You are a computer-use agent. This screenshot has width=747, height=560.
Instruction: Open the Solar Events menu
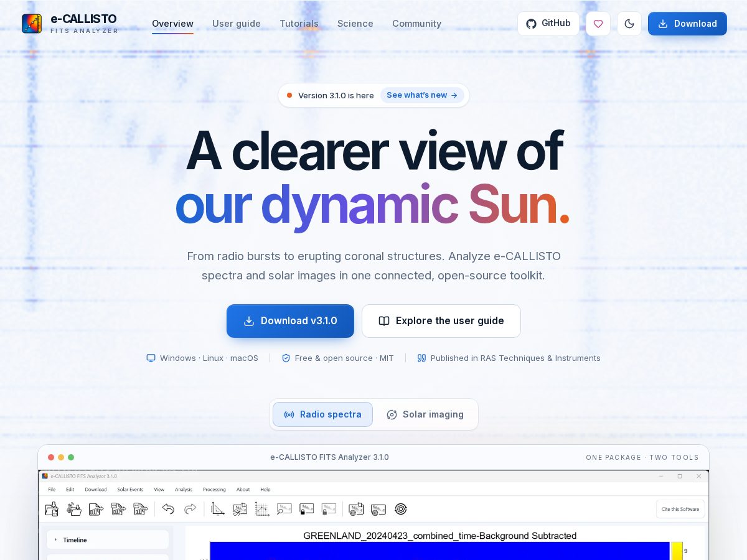pos(130,490)
